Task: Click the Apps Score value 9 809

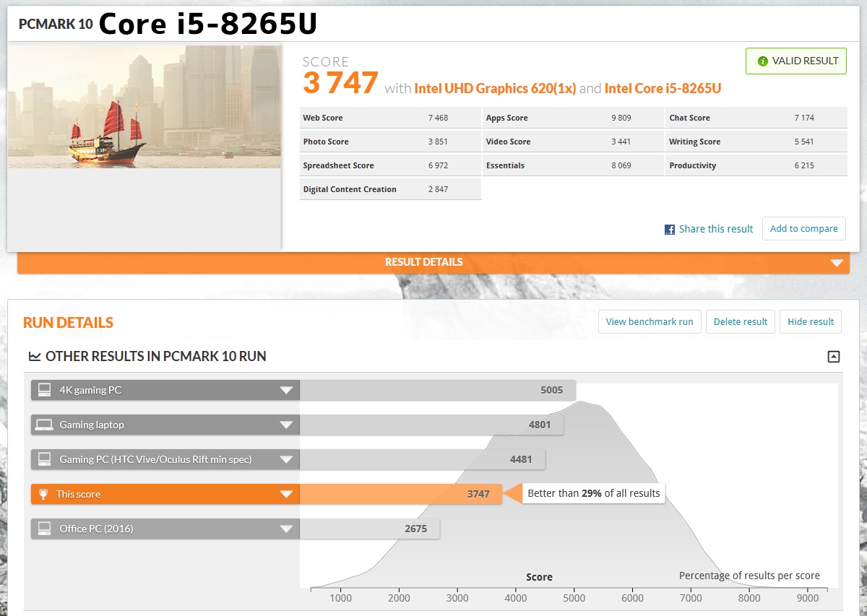Action: click(621, 118)
